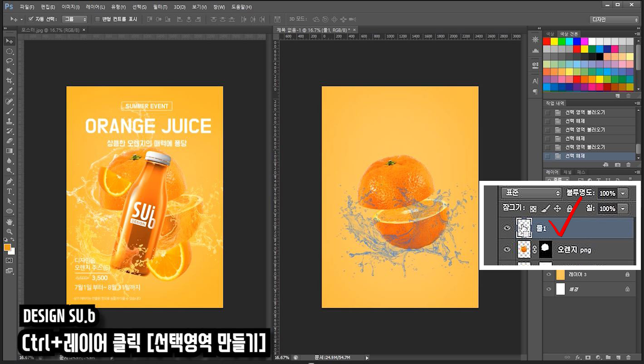Select the Zoom tool
644x364 pixels.
[x=9, y=232]
